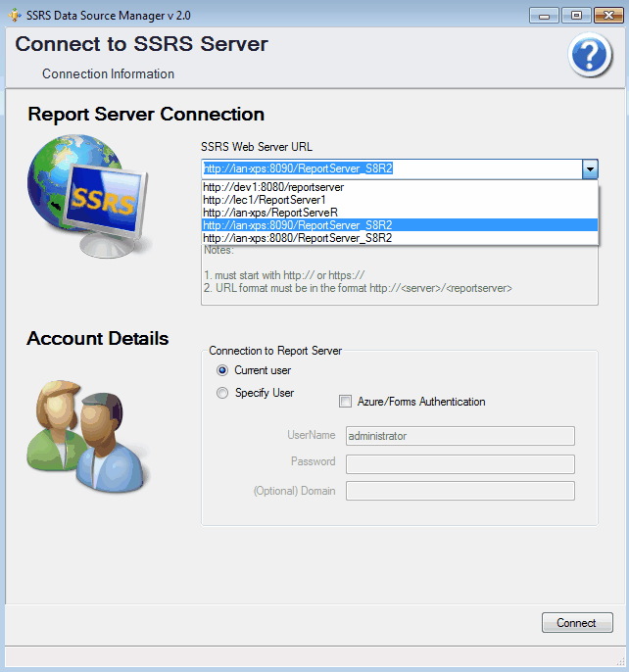The image size is (629, 672).
Task: Minimize the SSRS Data Source Manager window
Action: click(544, 16)
